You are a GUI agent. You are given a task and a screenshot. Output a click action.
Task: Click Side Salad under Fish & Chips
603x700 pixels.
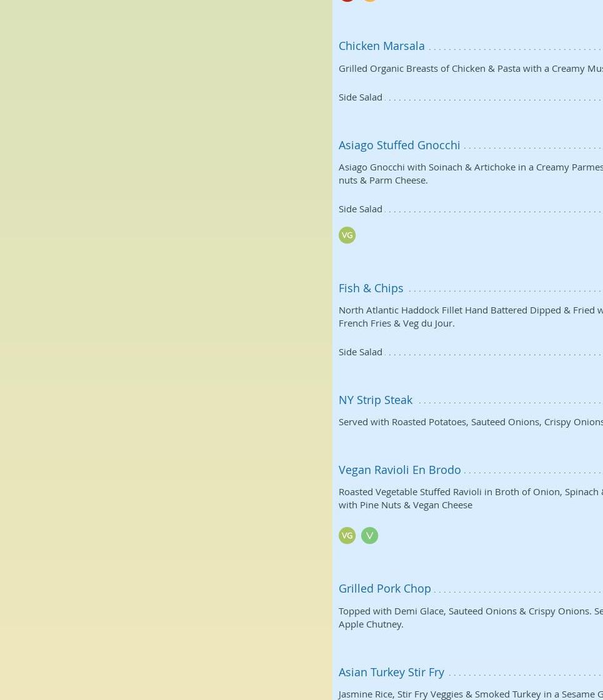coord(360,352)
